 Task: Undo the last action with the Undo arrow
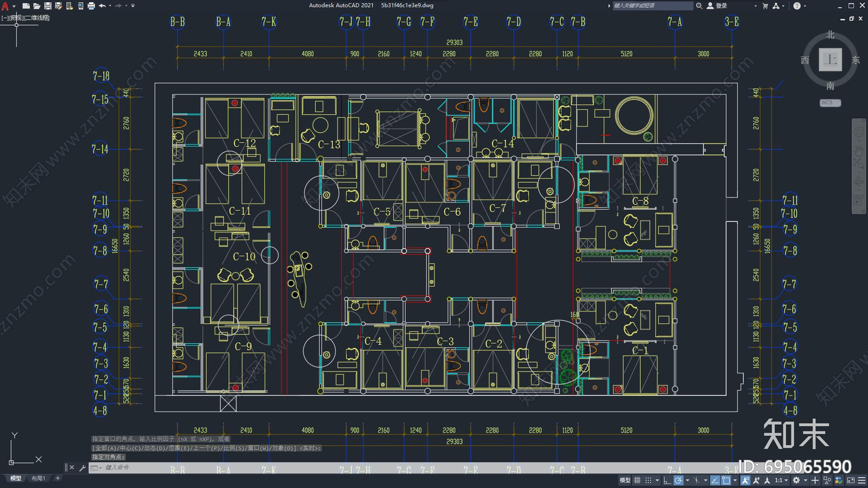point(102,6)
